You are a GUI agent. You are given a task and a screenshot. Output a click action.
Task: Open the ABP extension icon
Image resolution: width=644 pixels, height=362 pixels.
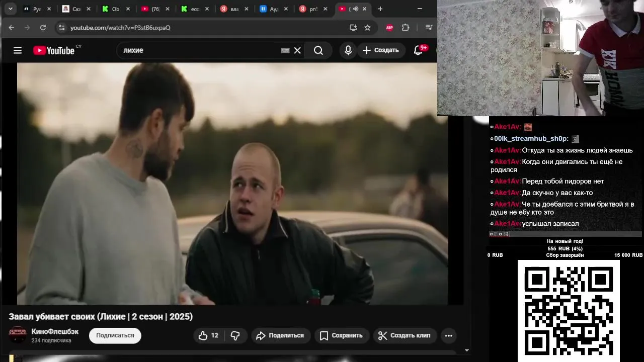(x=389, y=28)
